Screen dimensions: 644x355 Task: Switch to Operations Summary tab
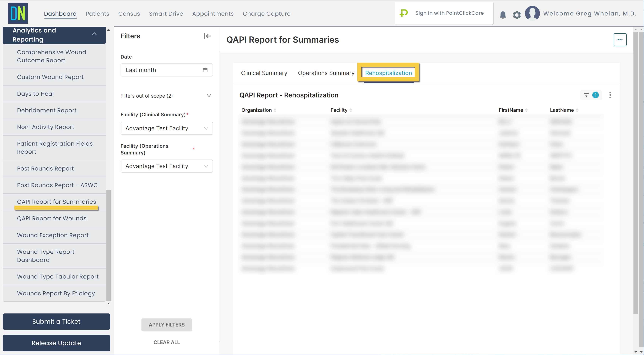coord(326,73)
